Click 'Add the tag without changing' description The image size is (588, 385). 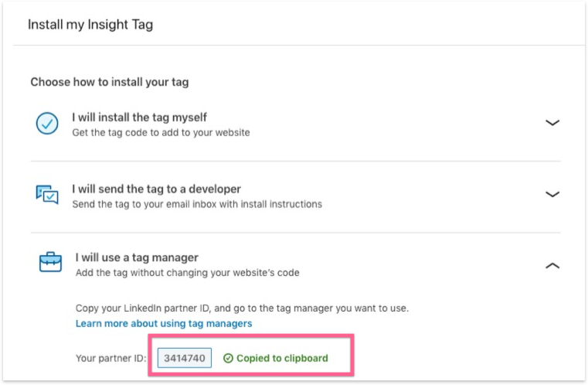coord(187,272)
